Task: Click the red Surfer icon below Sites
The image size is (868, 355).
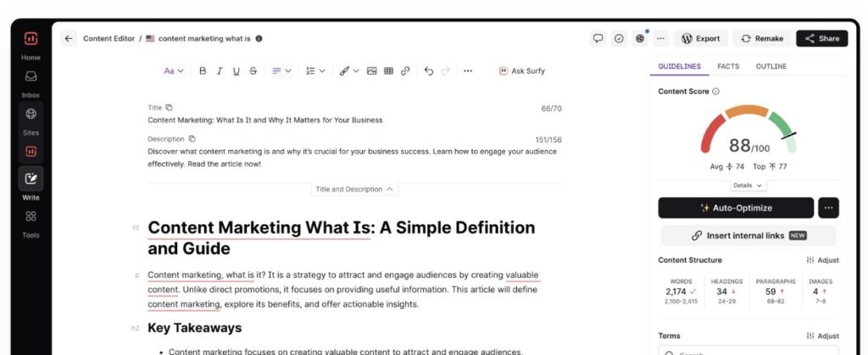Action: click(x=31, y=151)
